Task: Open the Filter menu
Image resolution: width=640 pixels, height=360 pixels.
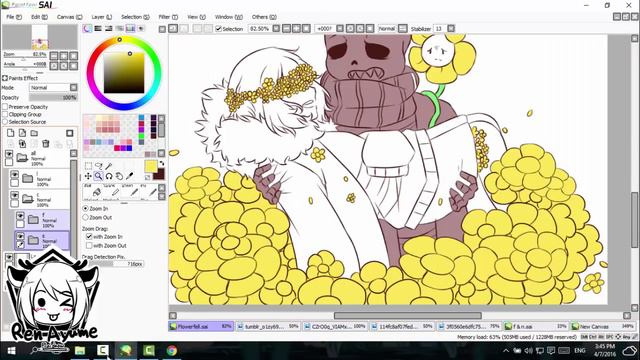Action: pyautogui.click(x=168, y=17)
